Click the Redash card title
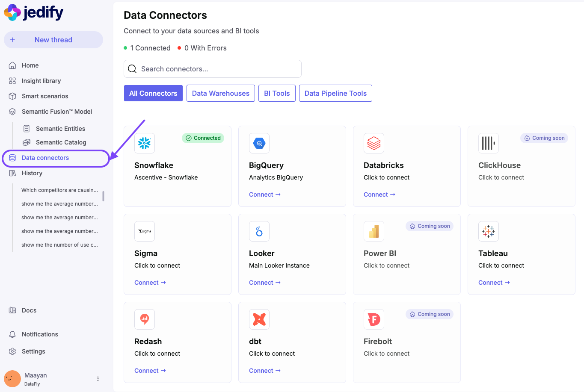This screenshot has width=584, height=392. pos(148,342)
